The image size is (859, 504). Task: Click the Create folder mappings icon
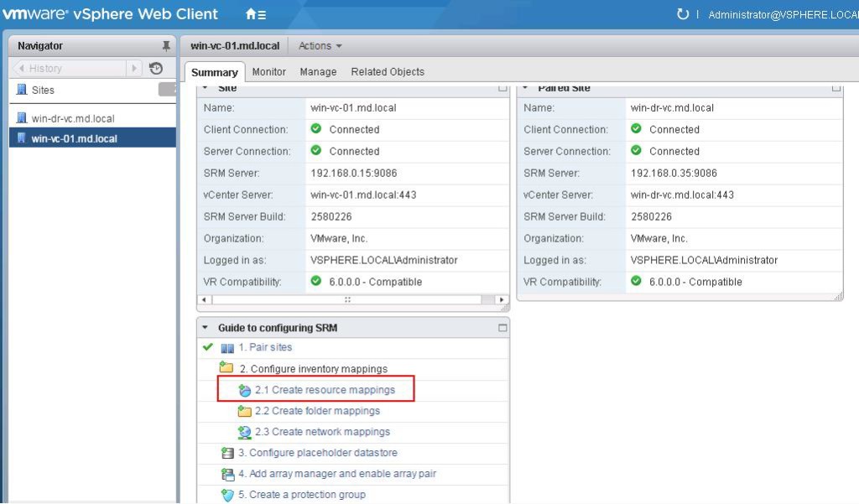pos(244,411)
